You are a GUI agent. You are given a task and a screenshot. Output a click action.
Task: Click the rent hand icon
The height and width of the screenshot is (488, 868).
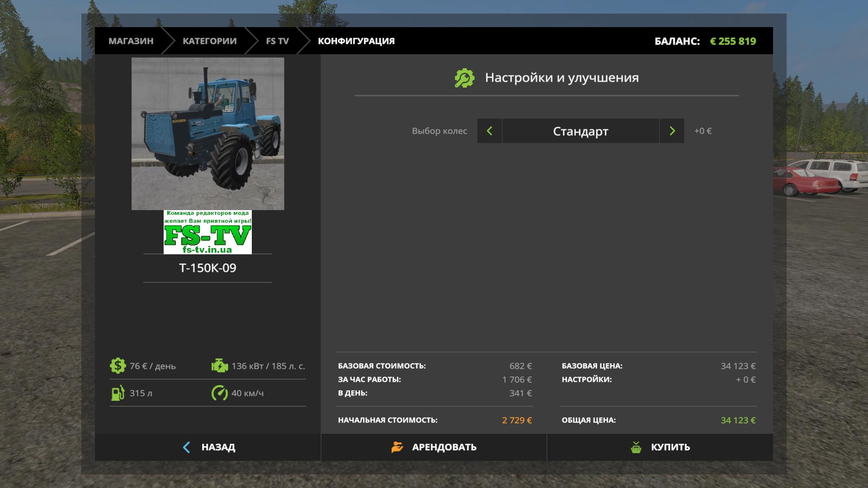pos(397,447)
